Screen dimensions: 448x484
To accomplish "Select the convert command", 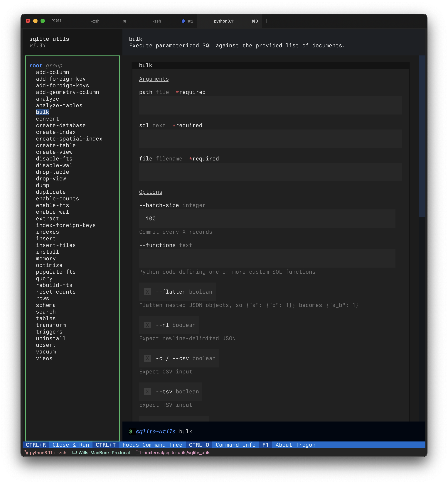I will click(x=47, y=119).
